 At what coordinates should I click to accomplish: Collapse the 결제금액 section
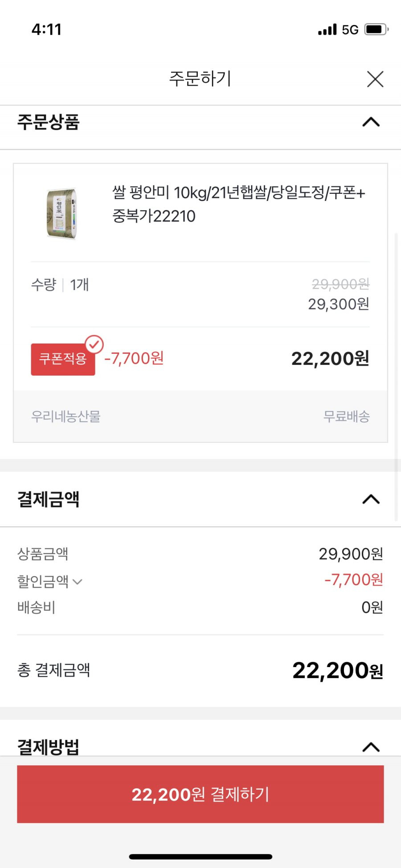pyautogui.click(x=371, y=499)
